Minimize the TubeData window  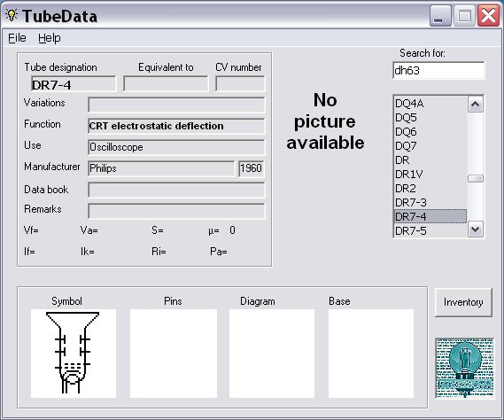point(440,16)
